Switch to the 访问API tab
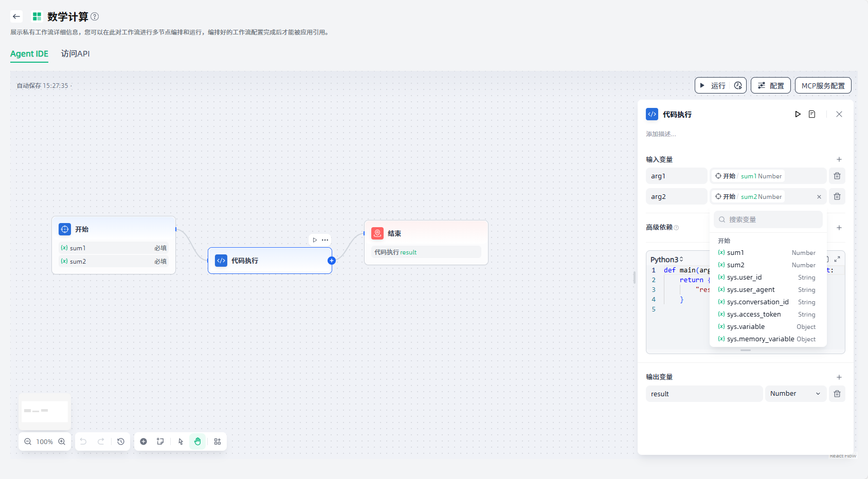868x479 pixels. pyautogui.click(x=75, y=54)
